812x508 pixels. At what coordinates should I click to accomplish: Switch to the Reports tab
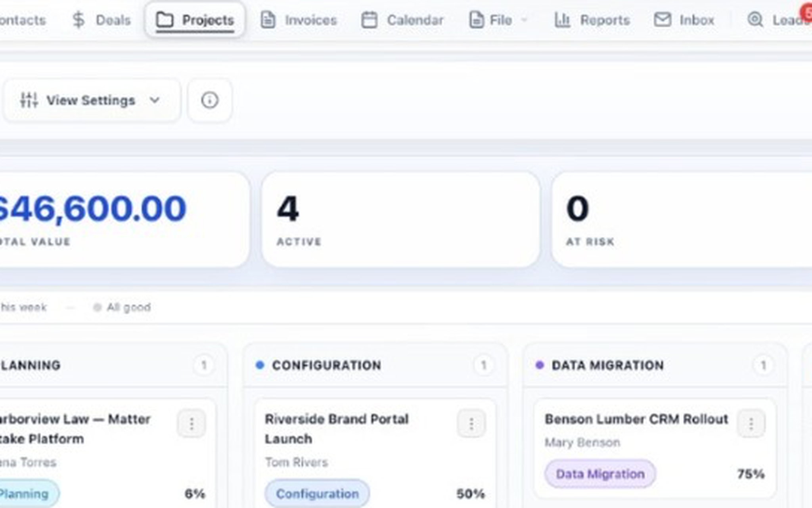592,20
